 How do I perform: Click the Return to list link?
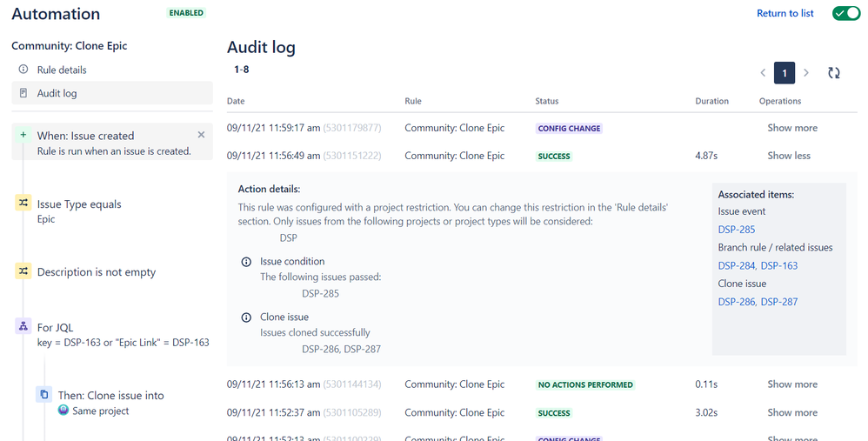[x=785, y=13]
